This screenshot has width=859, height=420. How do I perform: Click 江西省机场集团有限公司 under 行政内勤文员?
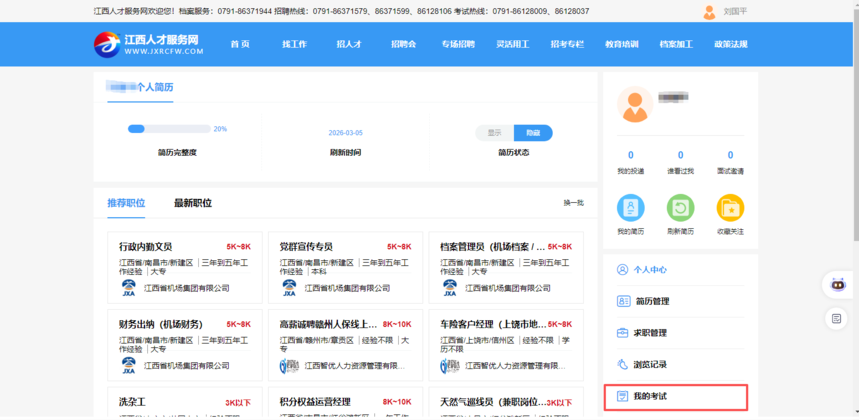(186, 288)
